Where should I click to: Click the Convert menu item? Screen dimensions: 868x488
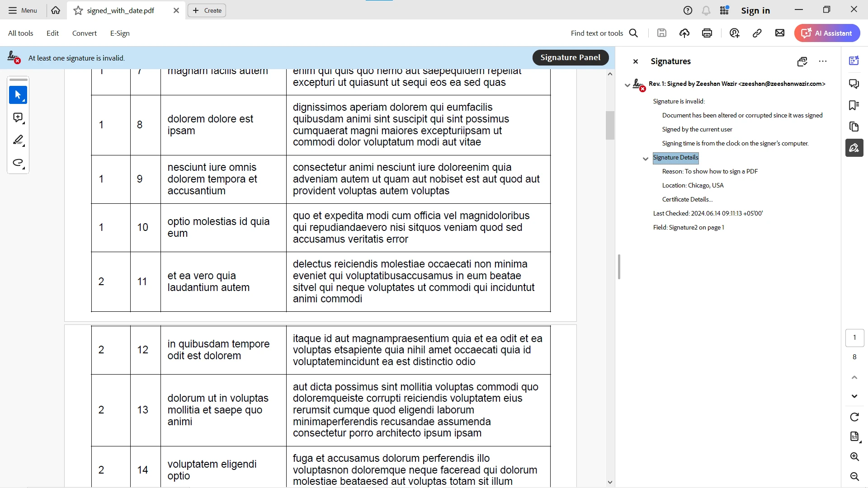click(85, 33)
